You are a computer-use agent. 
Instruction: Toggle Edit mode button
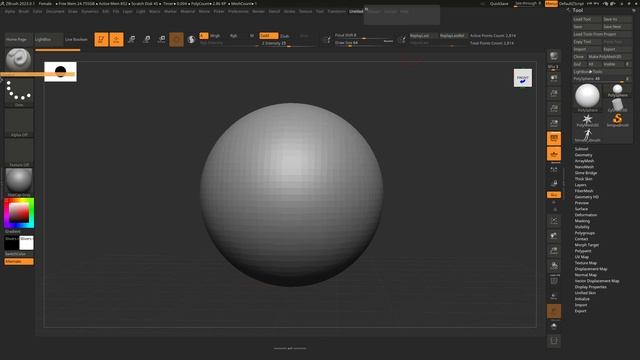pos(101,39)
